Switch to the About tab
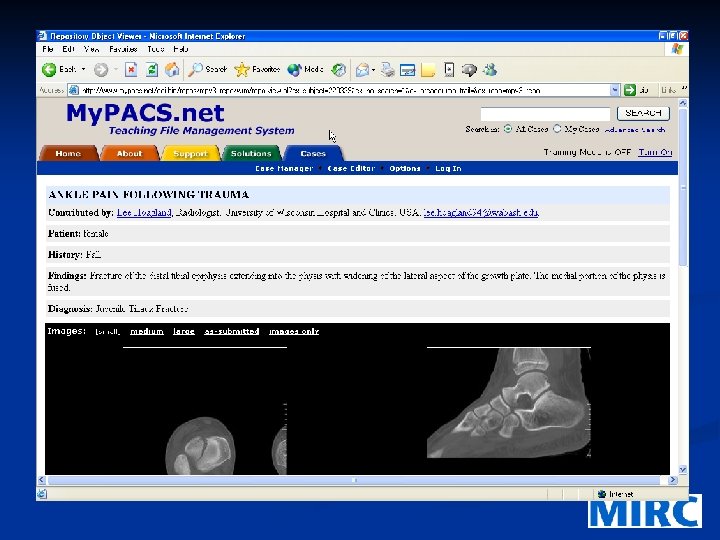Viewport: 720px width, 540px height. tap(129, 153)
